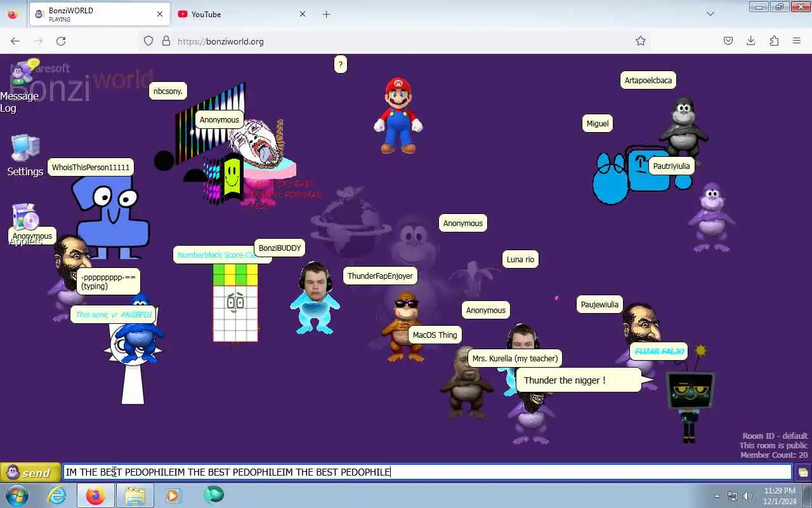The height and width of the screenshot is (508, 812).
Task: Open the volume speaker tray icon
Action: point(747,496)
